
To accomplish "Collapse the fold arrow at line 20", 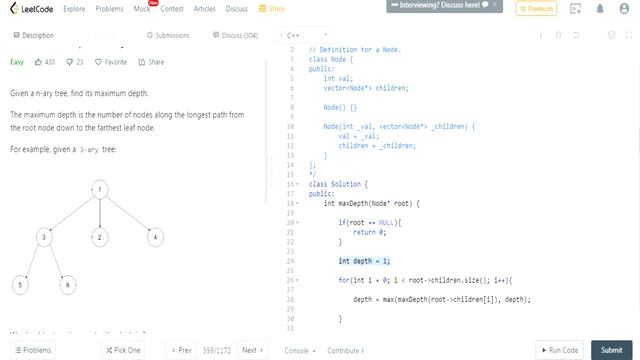I will coord(297,223).
